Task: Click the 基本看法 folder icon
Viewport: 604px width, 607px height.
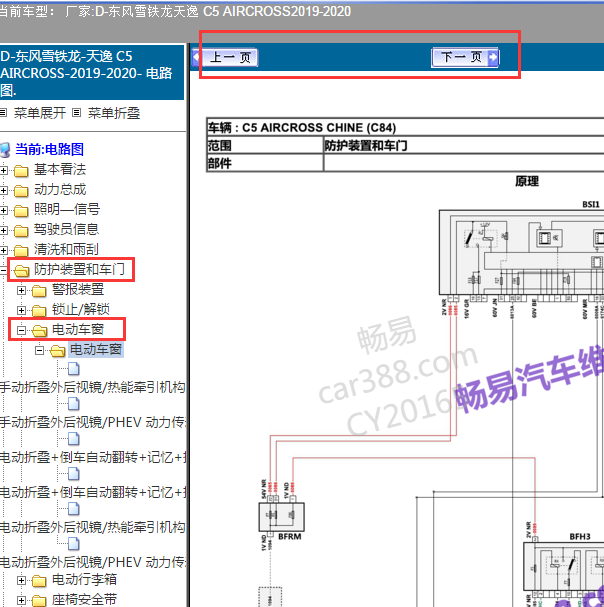Action: coord(21,171)
